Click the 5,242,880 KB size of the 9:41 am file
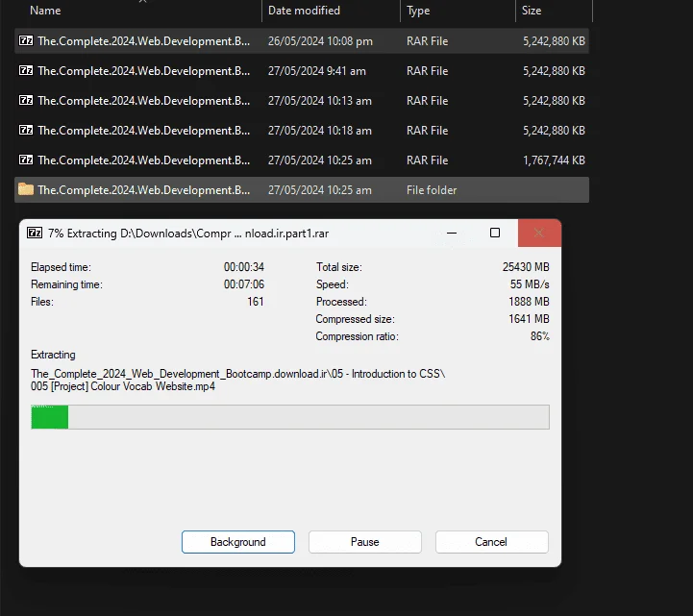The width and height of the screenshot is (693, 616). tap(554, 71)
